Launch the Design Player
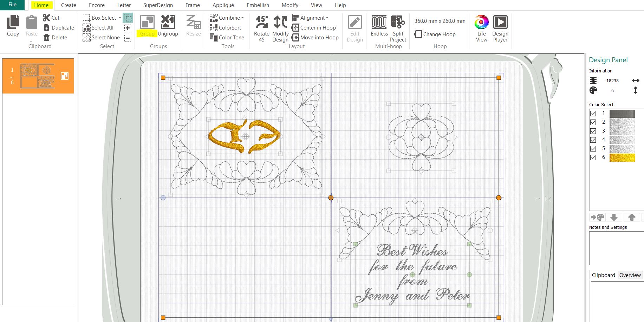The image size is (644, 322). [500, 28]
